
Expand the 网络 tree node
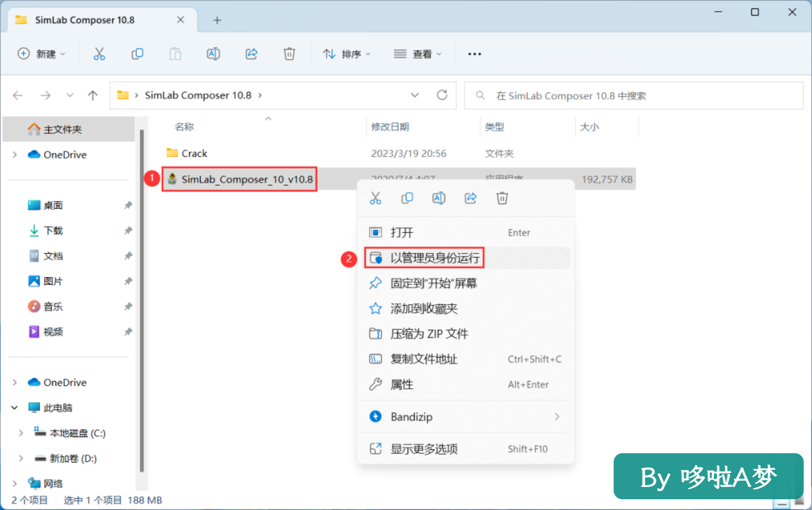15,484
